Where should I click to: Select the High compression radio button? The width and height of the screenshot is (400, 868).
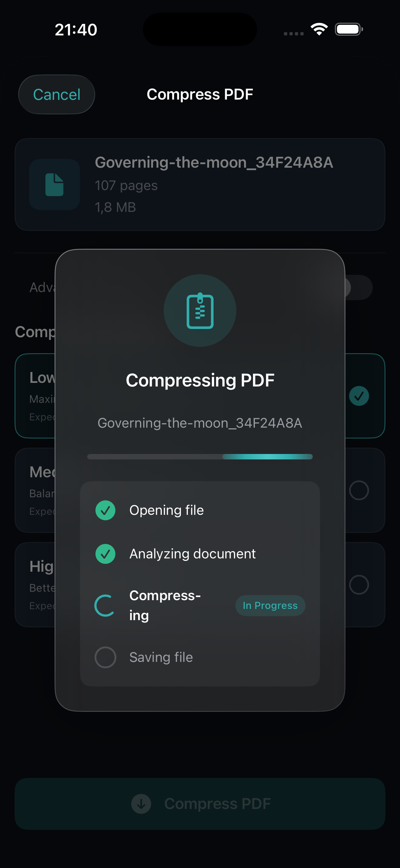[359, 585]
